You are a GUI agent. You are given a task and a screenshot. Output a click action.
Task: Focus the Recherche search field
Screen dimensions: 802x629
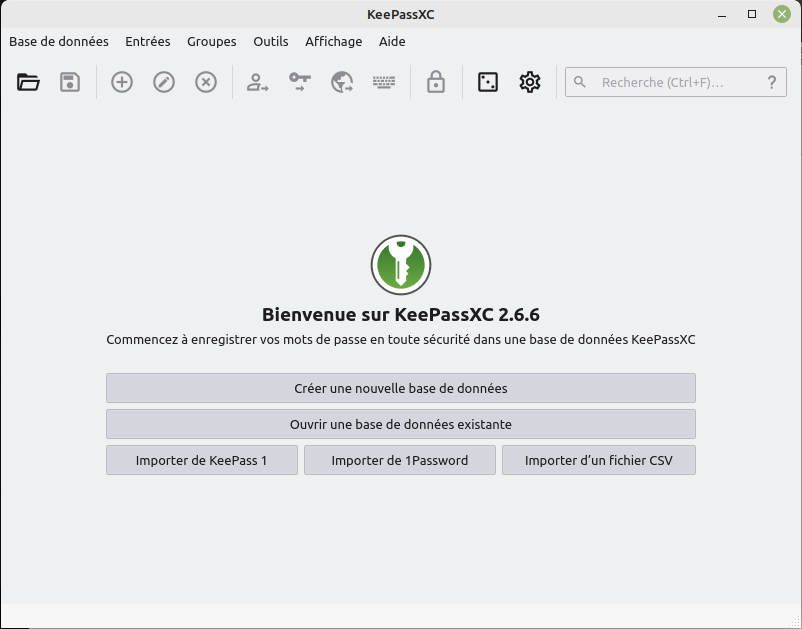pyautogui.click(x=676, y=82)
